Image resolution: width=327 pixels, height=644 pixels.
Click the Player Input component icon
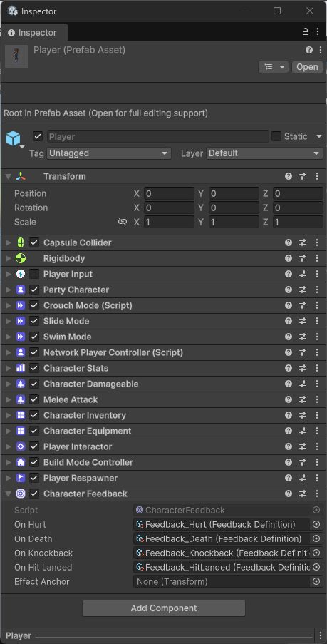coord(21,274)
